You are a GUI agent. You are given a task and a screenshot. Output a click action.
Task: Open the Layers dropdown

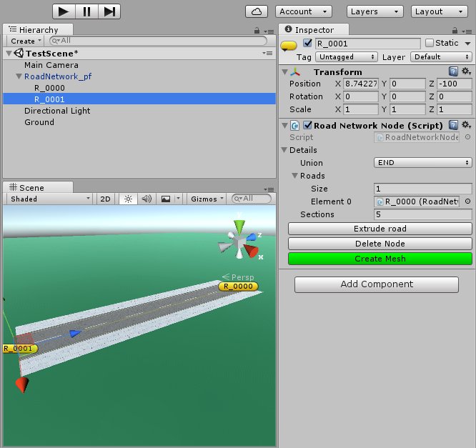click(375, 11)
